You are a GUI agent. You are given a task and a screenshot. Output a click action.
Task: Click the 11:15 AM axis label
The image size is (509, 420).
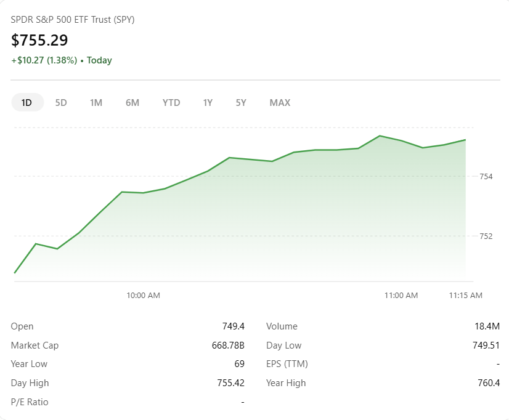[465, 295]
